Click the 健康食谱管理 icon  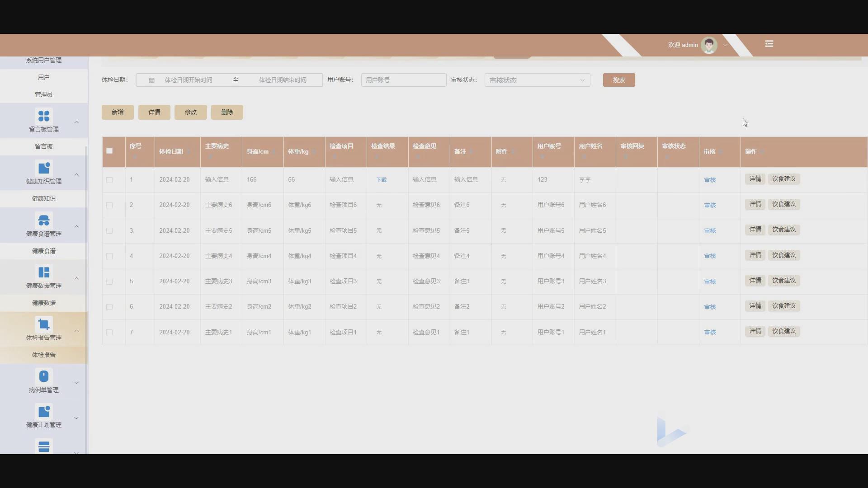pos(44,221)
